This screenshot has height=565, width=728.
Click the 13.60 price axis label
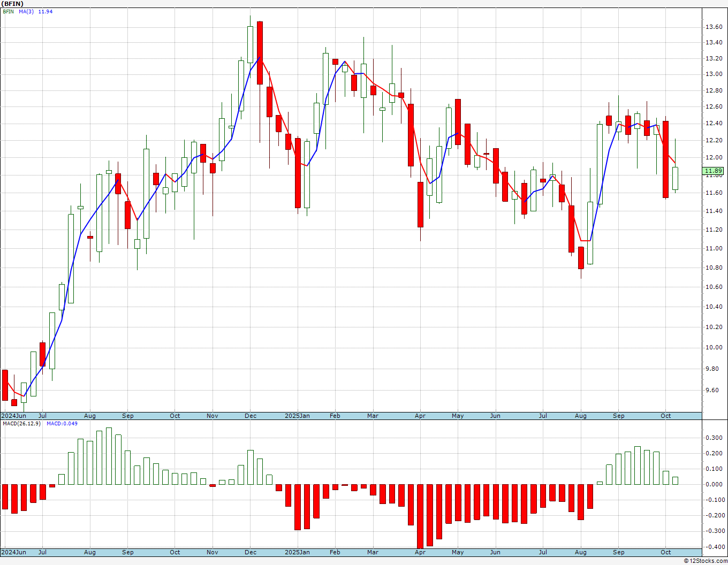click(714, 27)
